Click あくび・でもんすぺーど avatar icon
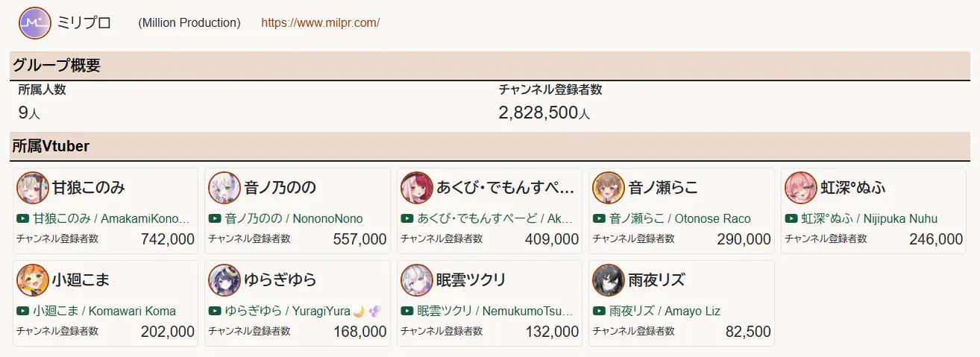Image resolution: width=980 pixels, height=357 pixels. pyautogui.click(x=417, y=188)
